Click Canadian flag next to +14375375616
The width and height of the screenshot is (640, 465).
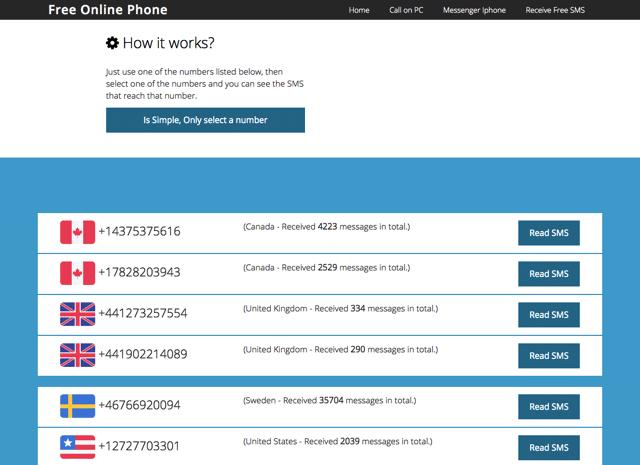pyautogui.click(x=77, y=232)
